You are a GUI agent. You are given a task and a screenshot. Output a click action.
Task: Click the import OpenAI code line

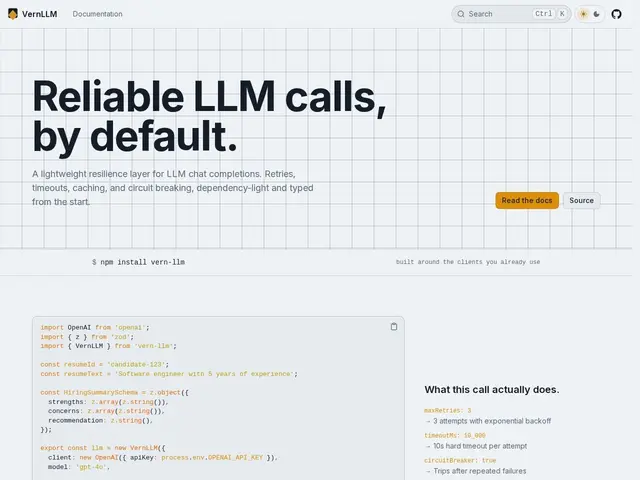coord(95,327)
